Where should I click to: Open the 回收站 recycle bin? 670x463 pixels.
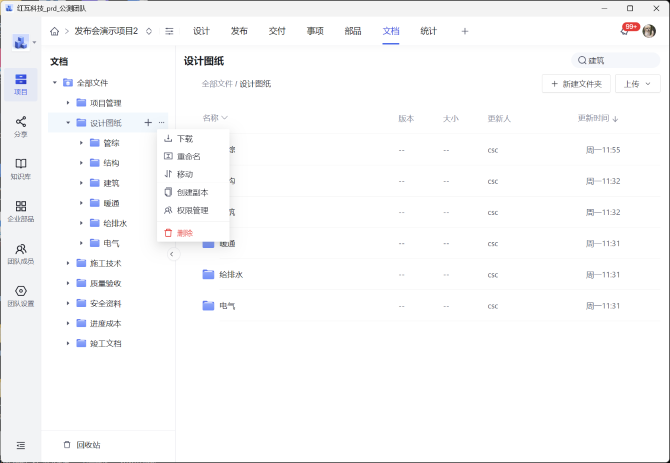82,445
